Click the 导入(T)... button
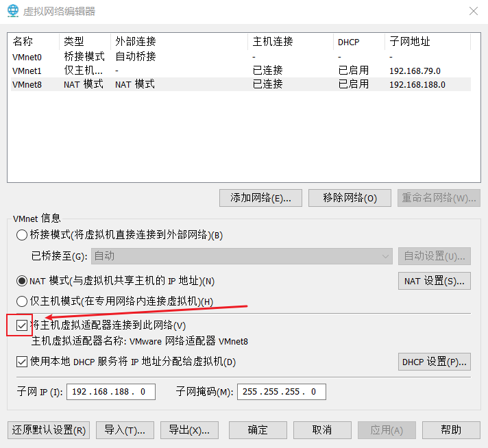Image resolution: width=488 pixels, height=448 pixels. point(125,430)
